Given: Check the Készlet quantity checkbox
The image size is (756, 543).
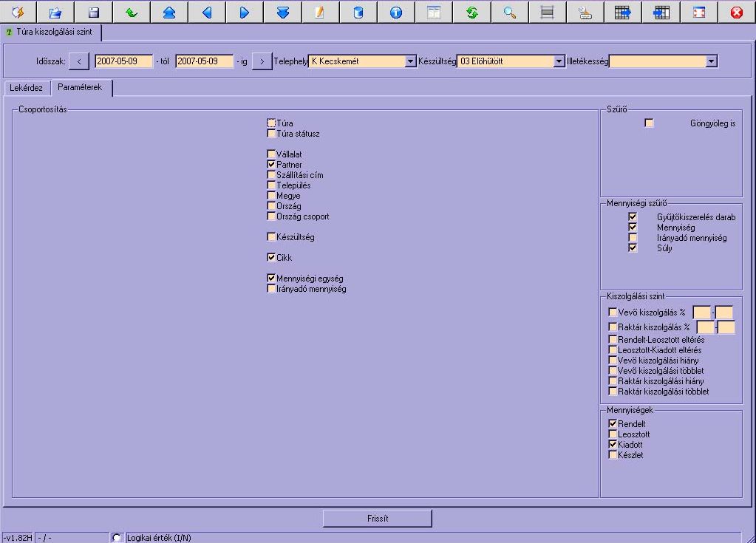Looking at the screenshot, I should [x=612, y=455].
